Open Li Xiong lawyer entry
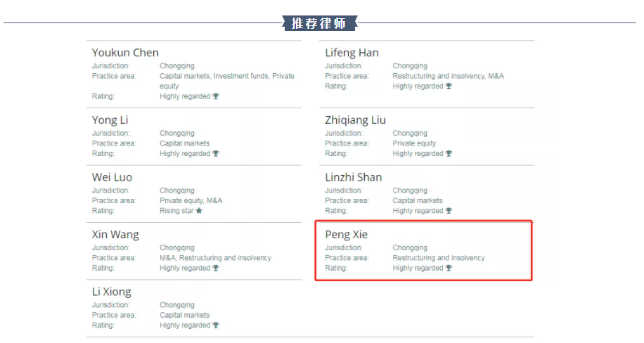Screen dimensions: 644x343 (112, 292)
